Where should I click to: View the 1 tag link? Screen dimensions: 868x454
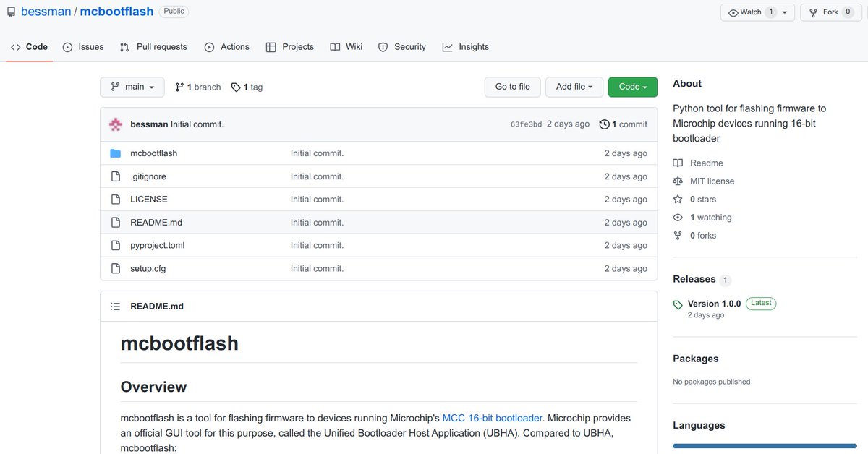click(x=247, y=87)
